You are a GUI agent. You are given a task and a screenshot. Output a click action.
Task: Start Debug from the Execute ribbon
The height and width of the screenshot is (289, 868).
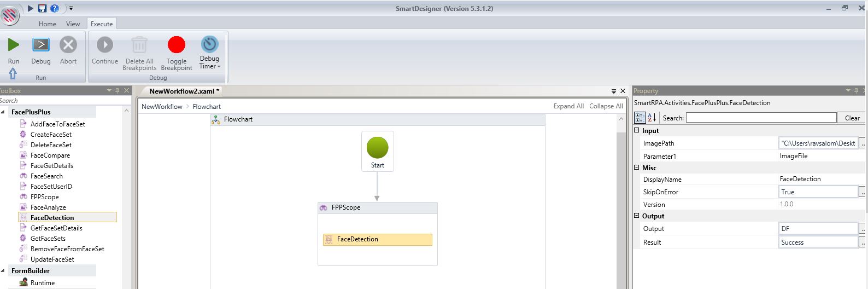point(41,45)
